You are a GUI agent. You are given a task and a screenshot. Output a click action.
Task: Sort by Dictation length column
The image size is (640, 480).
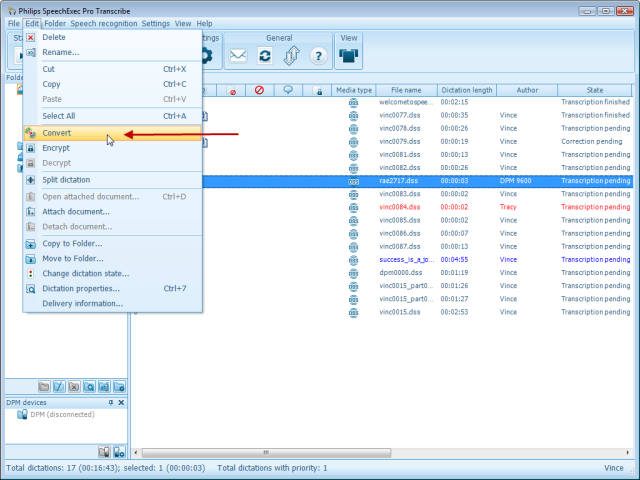point(467,90)
